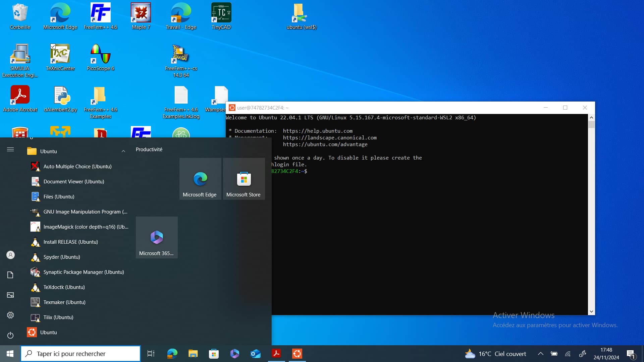Open Files (Ubuntu) app
The width and height of the screenshot is (644, 362).
[x=77, y=197]
